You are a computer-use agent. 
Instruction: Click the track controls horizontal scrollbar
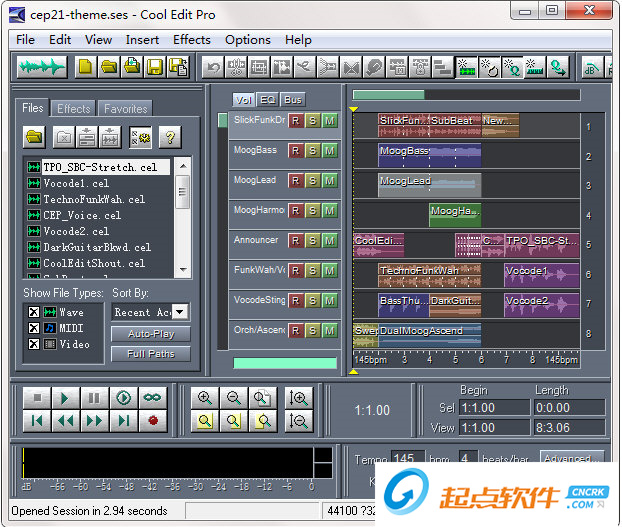click(x=285, y=363)
